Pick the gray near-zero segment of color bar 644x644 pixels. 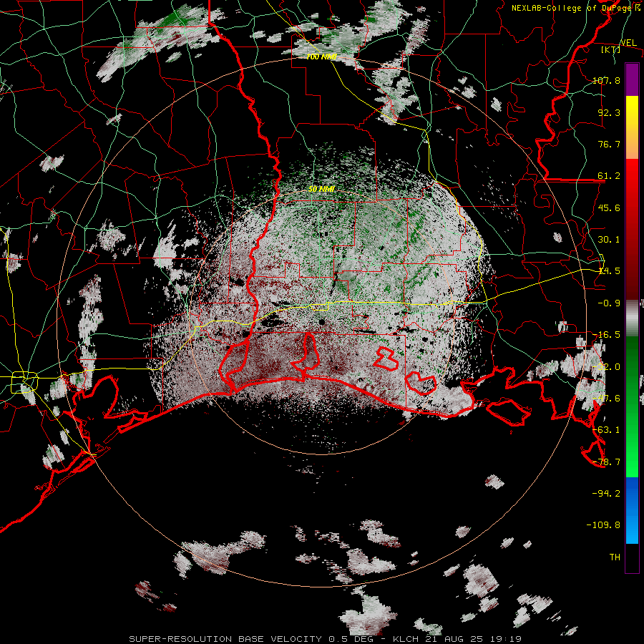632,318
